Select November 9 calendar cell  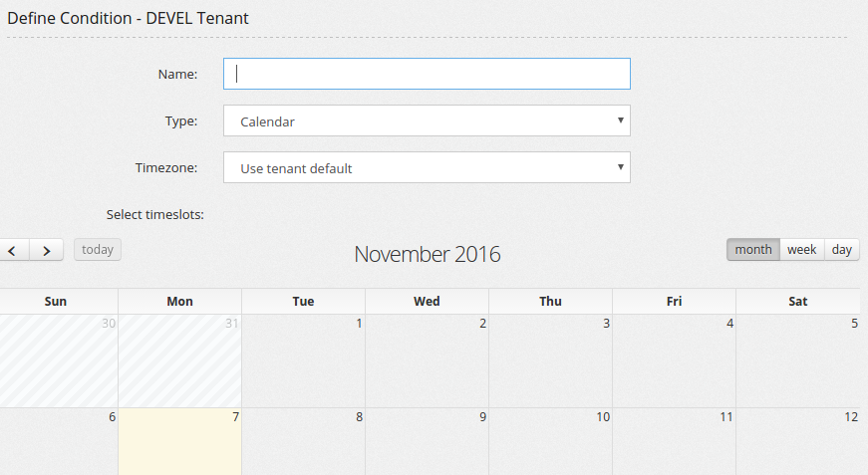[427, 443]
